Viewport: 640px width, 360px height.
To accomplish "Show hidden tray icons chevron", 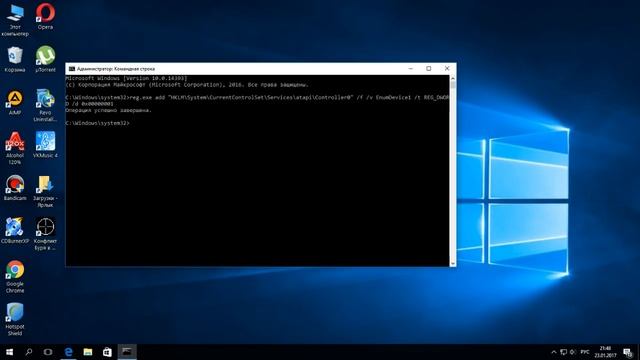I will click(554, 352).
